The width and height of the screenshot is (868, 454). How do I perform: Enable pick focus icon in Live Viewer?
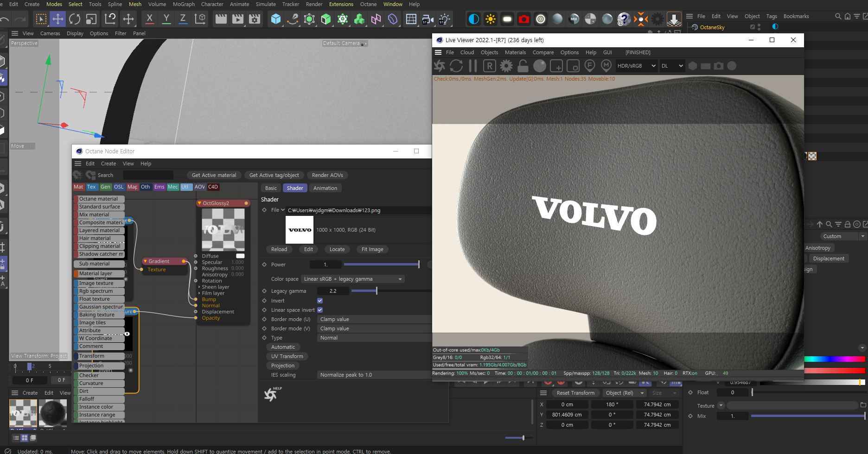590,66
